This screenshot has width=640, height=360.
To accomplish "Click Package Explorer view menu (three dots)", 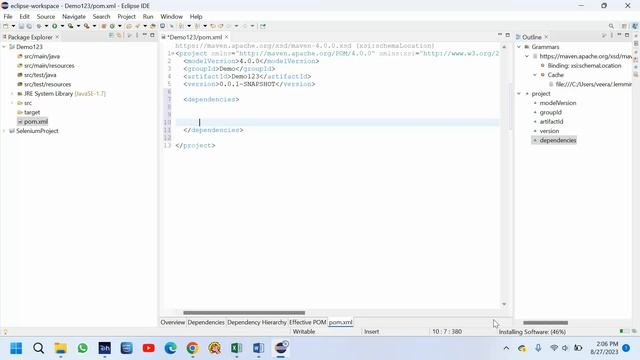I will click(137, 36).
